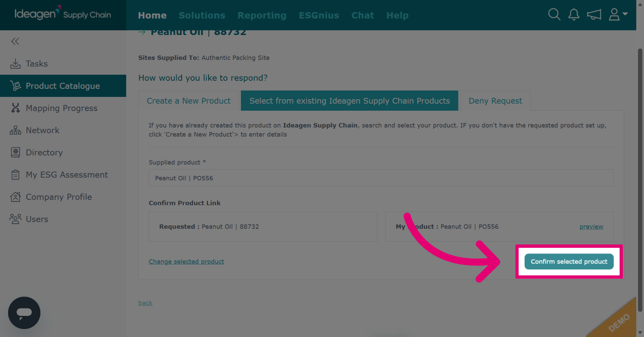Go to Tasks in sidebar
The height and width of the screenshot is (337, 644).
[63, 64]
